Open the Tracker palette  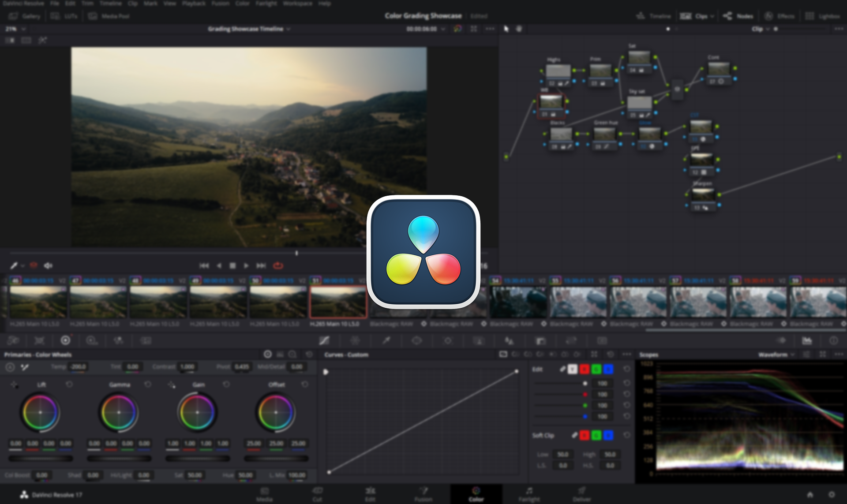[448, 340]
